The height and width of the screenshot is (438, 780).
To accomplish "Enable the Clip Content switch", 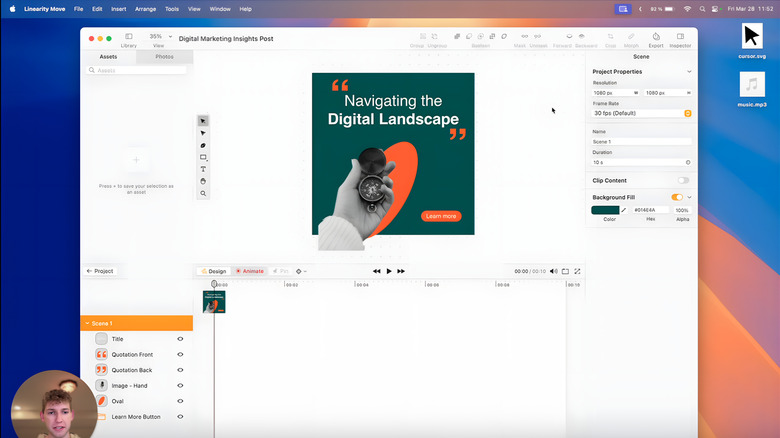I will coord(683,180).
